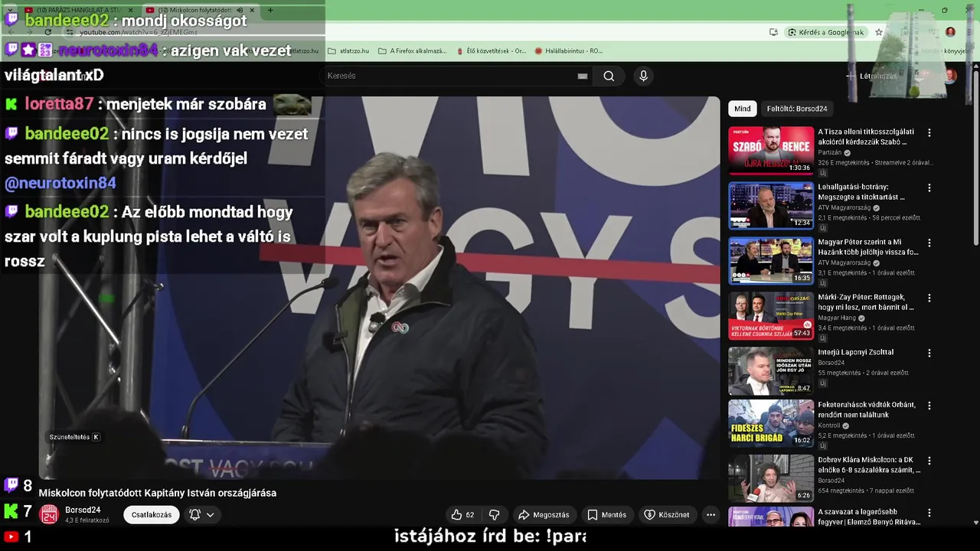
Task: Open options menu for Feketeruhások védték video
Action: click(x=929, y=406)
